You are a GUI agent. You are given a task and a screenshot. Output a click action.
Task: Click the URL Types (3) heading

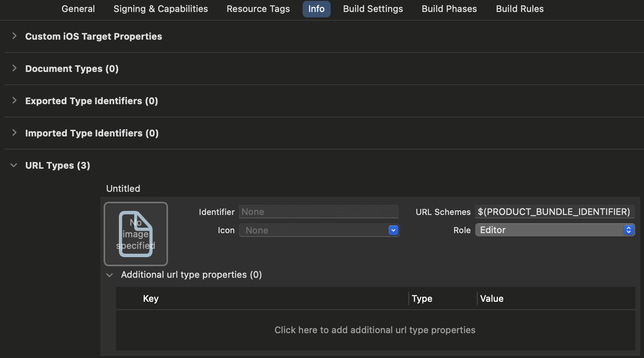click(58, 165)
